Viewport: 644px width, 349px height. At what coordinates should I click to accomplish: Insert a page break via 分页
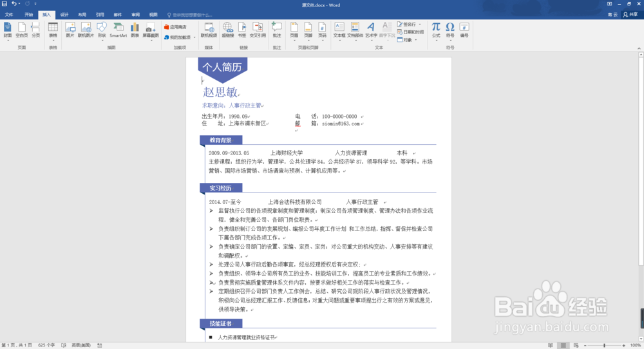coord(36,30)
